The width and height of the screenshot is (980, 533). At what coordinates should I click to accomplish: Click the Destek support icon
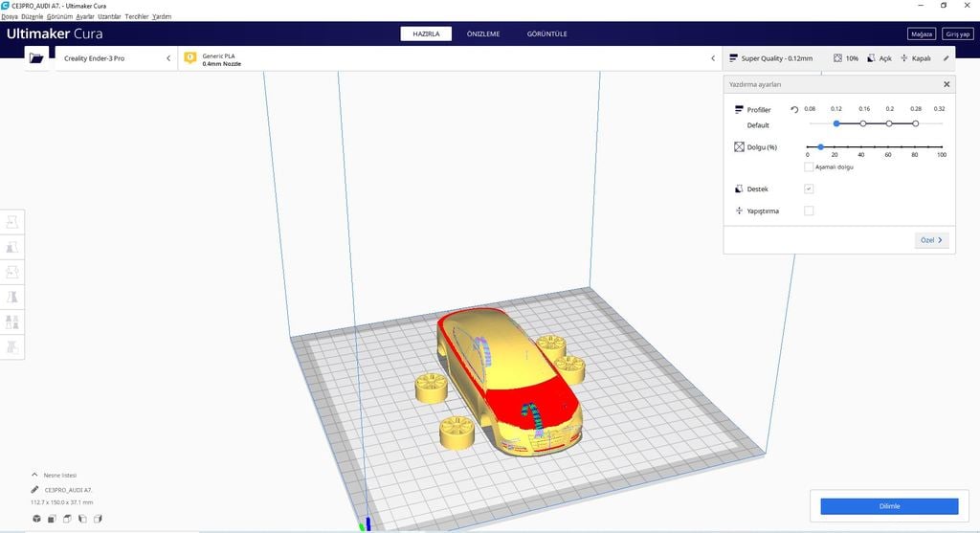739,189
